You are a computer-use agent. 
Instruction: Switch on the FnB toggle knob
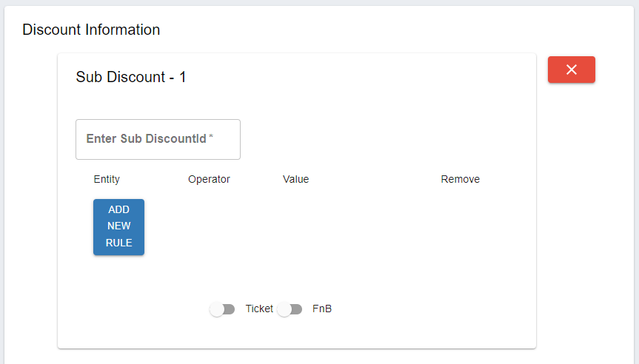284,309
